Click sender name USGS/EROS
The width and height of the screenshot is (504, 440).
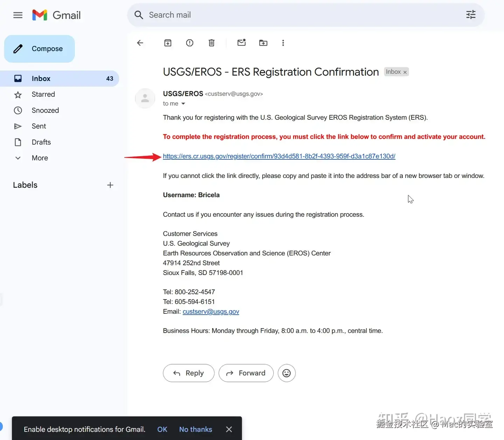(183, 94)
